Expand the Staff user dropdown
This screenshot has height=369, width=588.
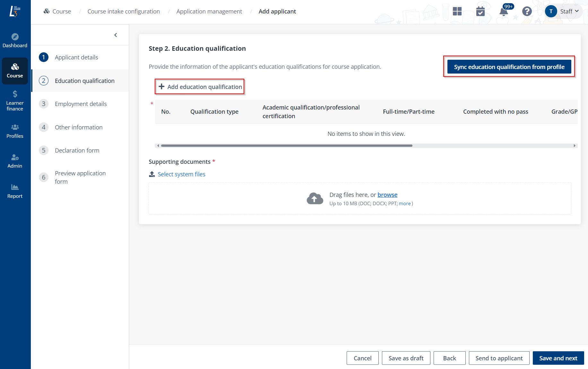569,12
